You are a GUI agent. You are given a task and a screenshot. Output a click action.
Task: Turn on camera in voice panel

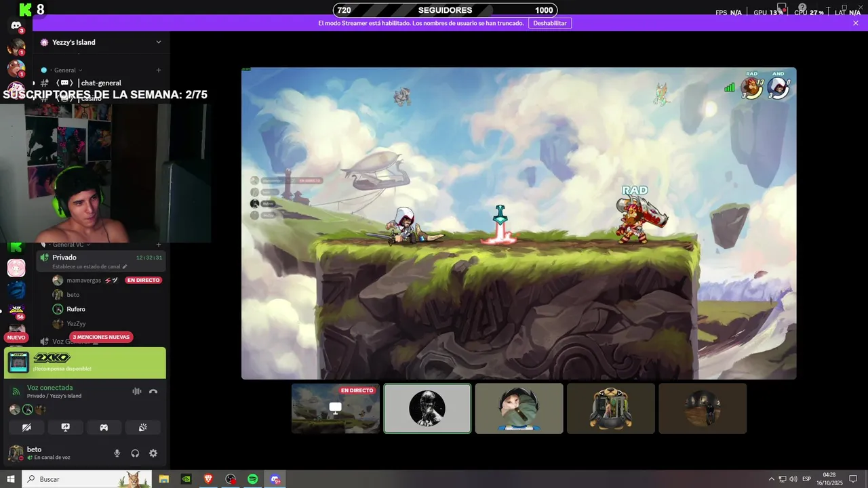[26, 428]
